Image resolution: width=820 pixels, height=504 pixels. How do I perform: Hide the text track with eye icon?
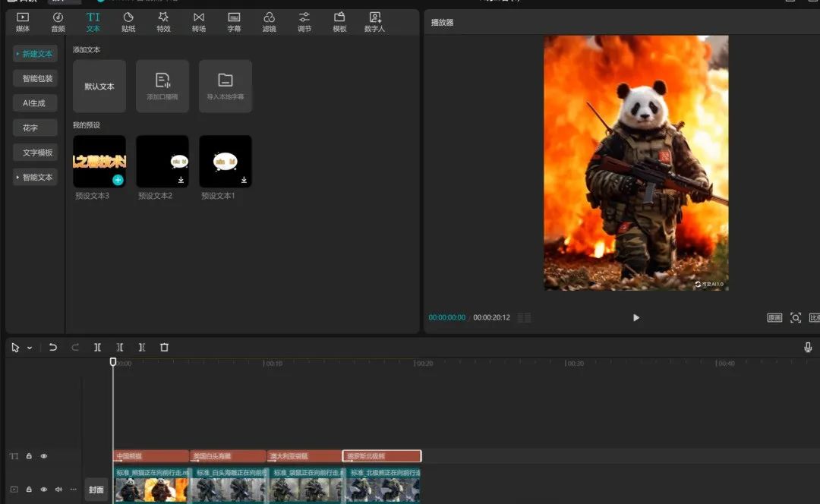click(44, 456)
